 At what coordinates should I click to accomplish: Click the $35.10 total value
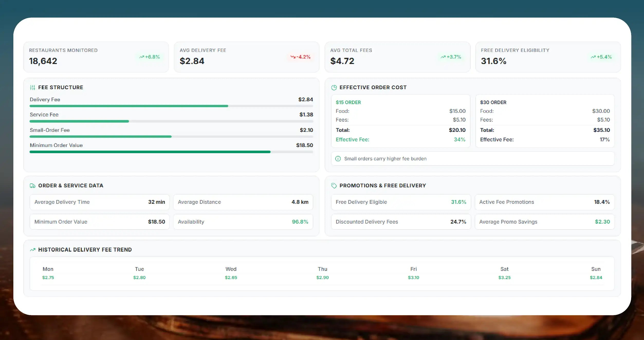(x=602, y=130)
